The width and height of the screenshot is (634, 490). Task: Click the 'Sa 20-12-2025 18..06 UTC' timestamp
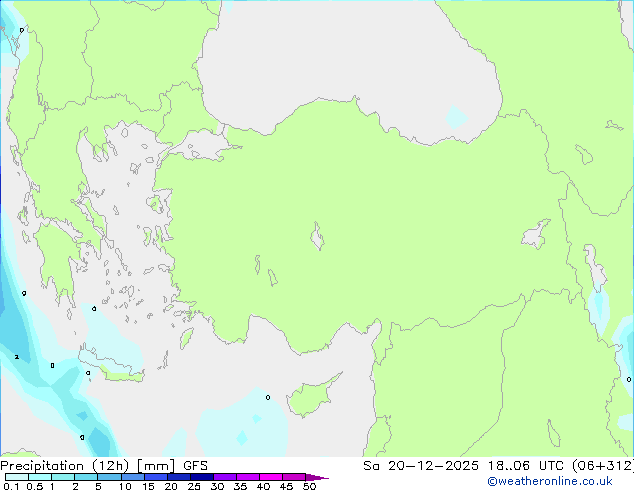tap(466, 466)
